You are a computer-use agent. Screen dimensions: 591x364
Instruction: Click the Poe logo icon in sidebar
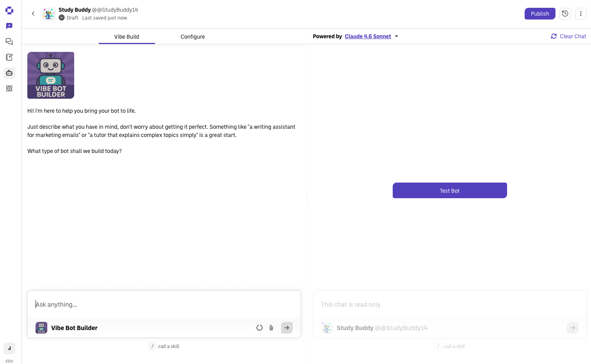(9, 11)
